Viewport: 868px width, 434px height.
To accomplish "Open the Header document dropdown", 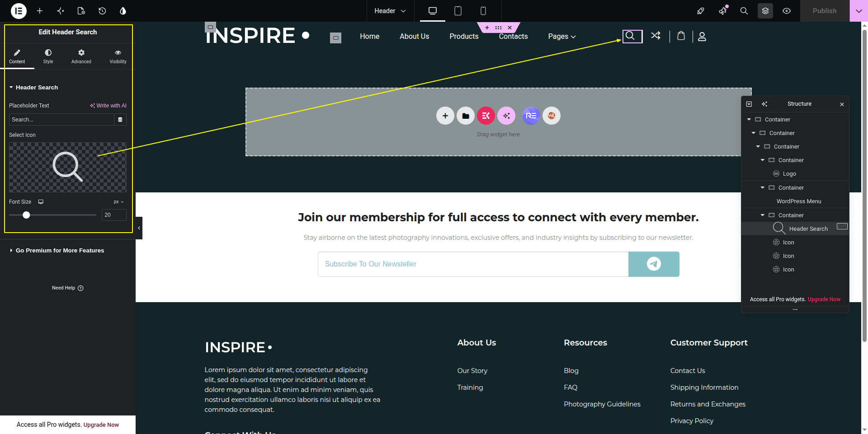I will (390, 11).
